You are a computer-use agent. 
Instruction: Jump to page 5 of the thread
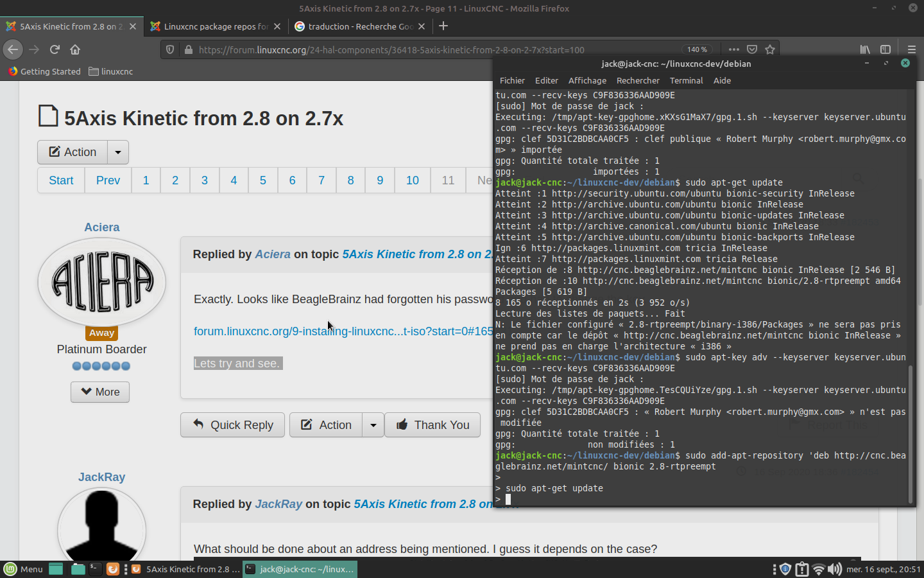(x=263, y=180)
